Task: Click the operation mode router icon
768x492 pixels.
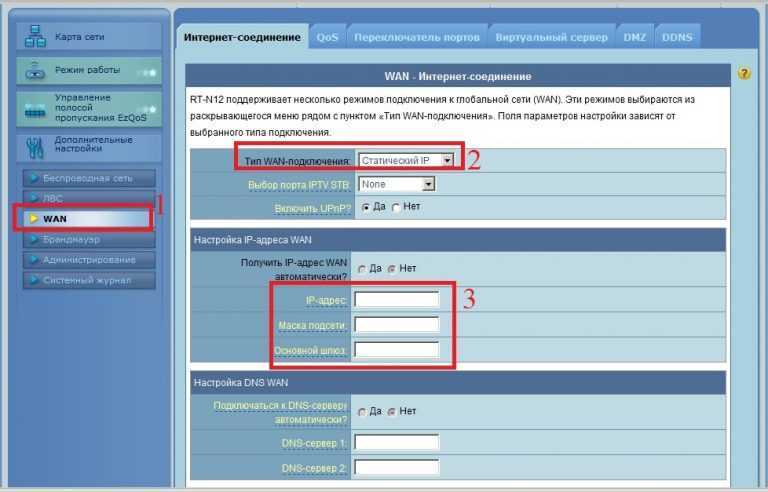Action: [x=35, y=71]
